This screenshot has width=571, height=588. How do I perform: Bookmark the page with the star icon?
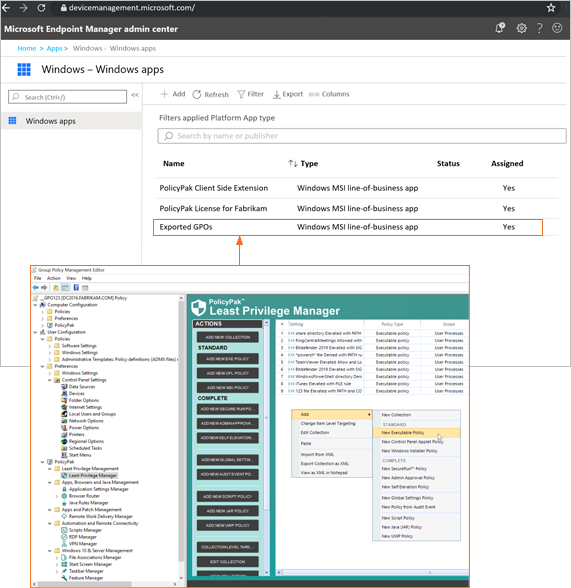point(551,8)
